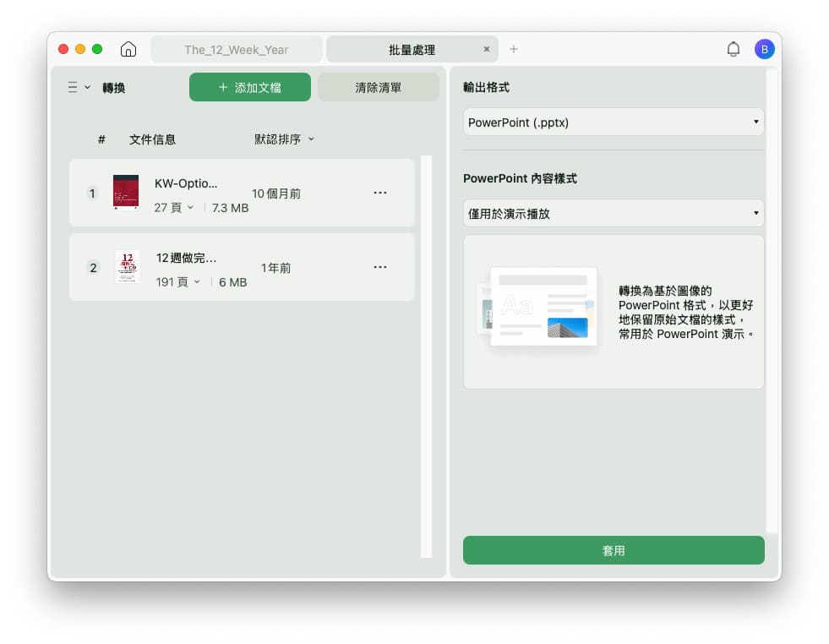829x644 pixels.
Task: Select the 批量處理 tab
Action: 412,50
